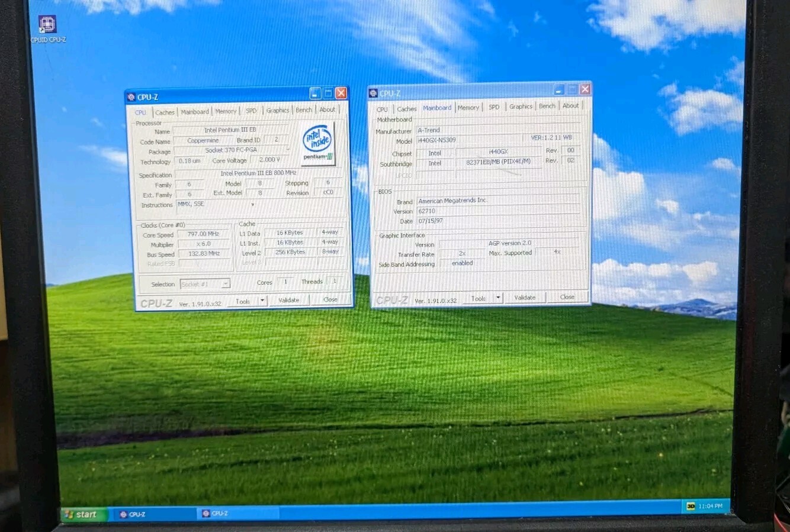Close right CPU-Z window with X
This screenshot has width=790, height=532.
pos(585,89)
